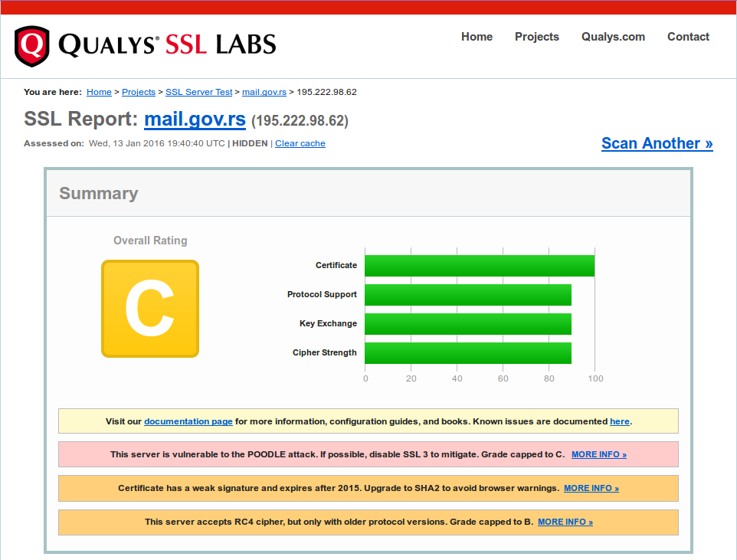
Task: Click the (195.222.98.62) text in title
Action: [x=300, y=121]
